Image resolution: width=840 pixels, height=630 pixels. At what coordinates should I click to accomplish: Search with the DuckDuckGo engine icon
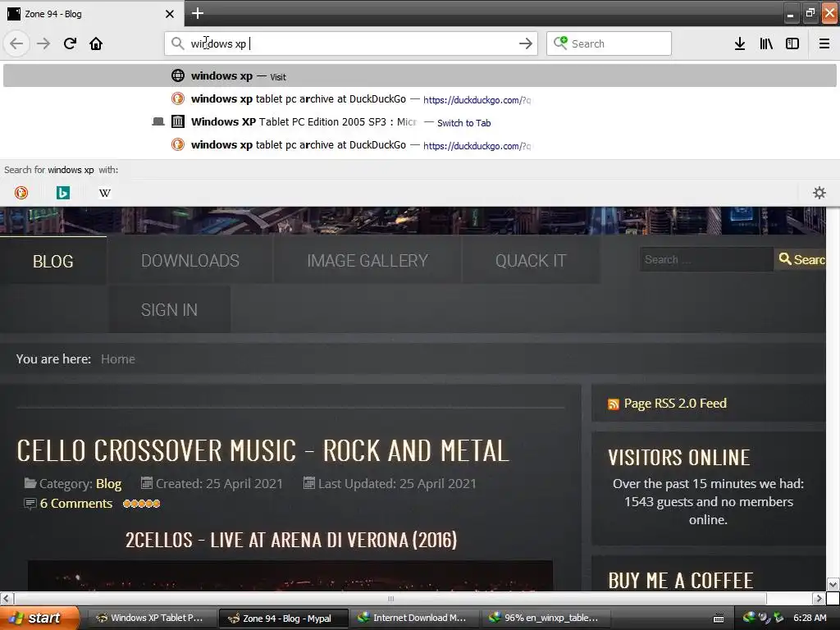tap(21, 193)
